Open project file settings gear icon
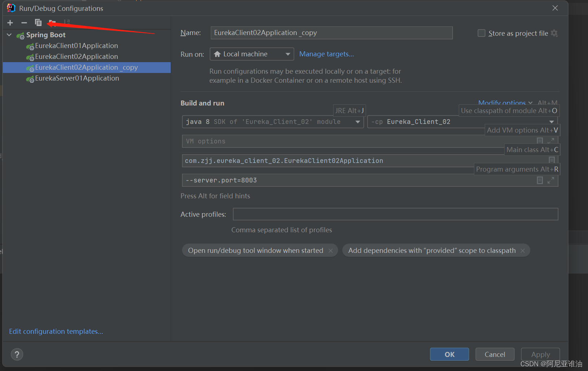This screenshot has width=588, height=371. click(x=554, y=33)
